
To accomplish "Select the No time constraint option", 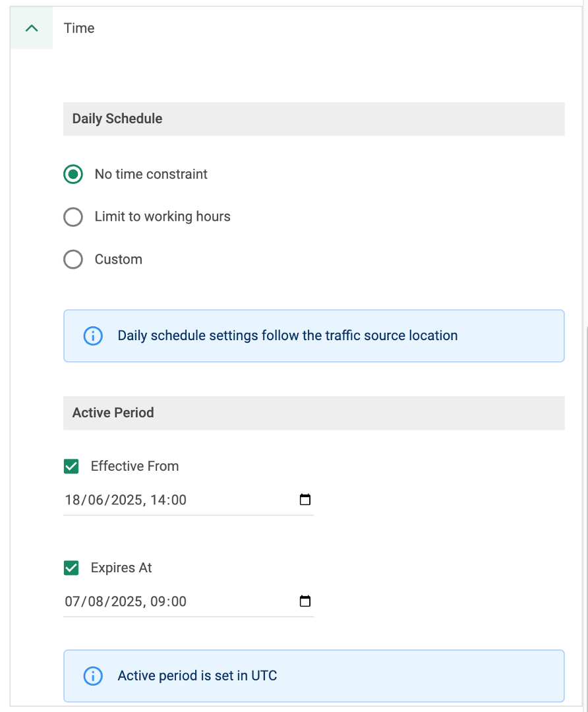I will [x=73, y=175].
